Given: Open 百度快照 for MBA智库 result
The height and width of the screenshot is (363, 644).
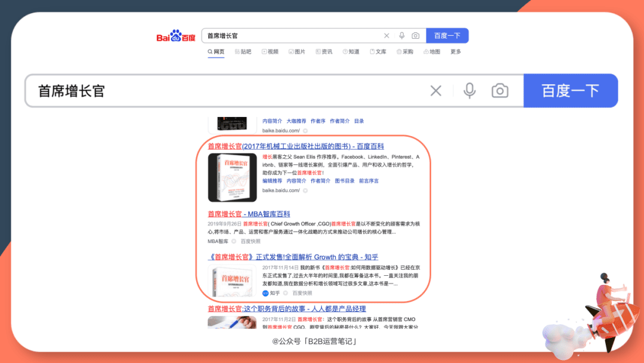Looking at the screenshot, I should [x=250, y=241].
